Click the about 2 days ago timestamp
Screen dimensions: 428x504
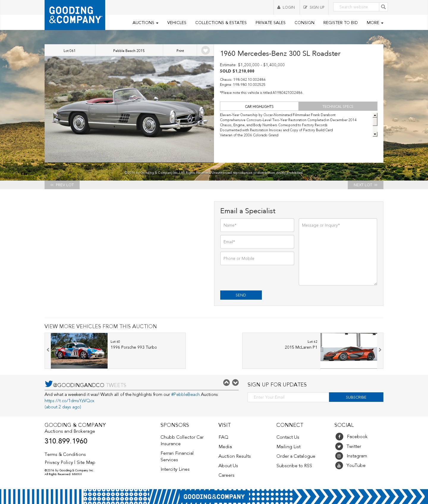(63, 407)
